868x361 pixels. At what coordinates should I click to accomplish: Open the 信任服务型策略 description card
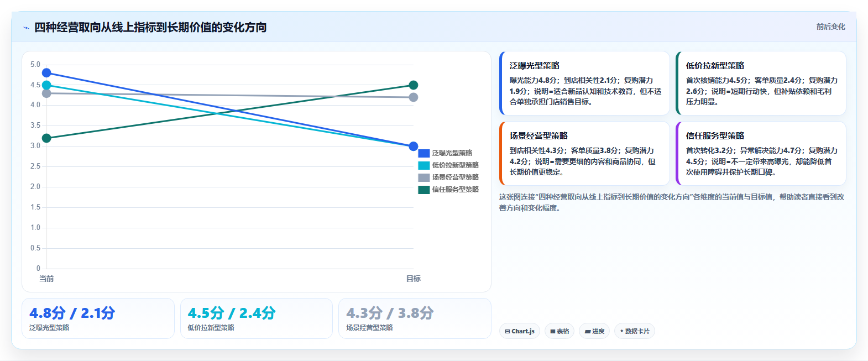point(761,154)
